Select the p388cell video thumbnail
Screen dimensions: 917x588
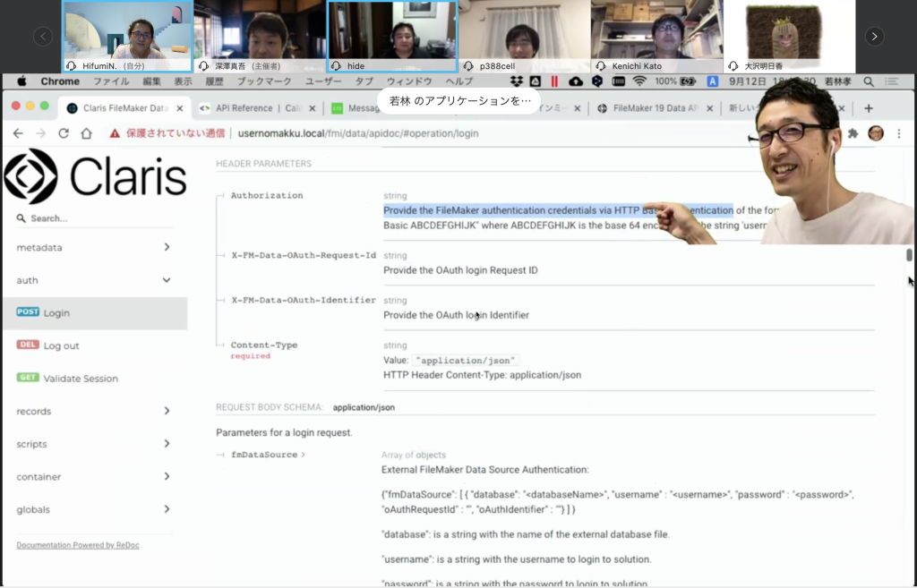tap(525, 36)
